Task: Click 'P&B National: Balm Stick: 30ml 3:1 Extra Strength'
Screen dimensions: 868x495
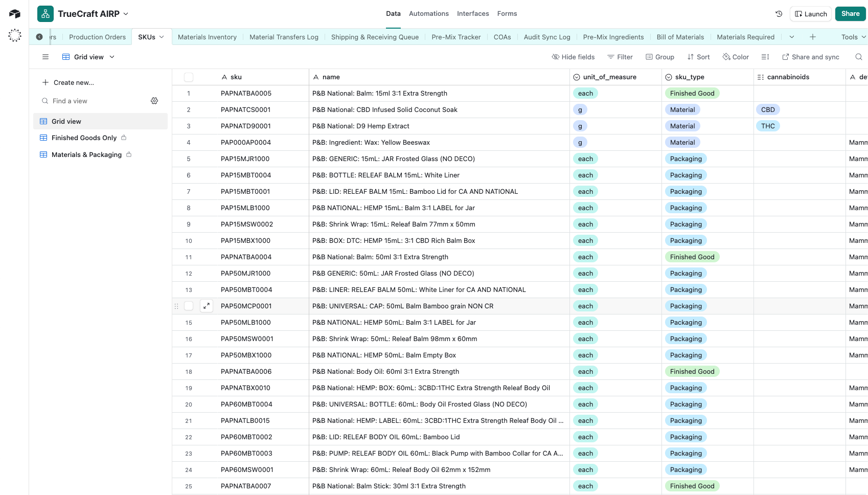Action: coord(389,486)
